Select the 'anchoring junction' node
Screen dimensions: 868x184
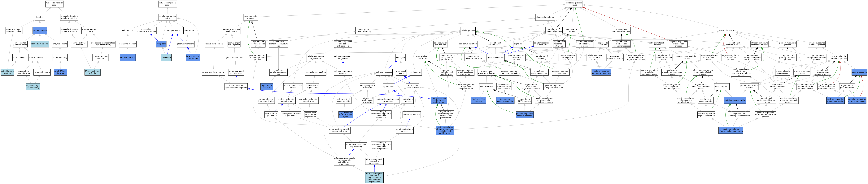(x=128, y=44)
